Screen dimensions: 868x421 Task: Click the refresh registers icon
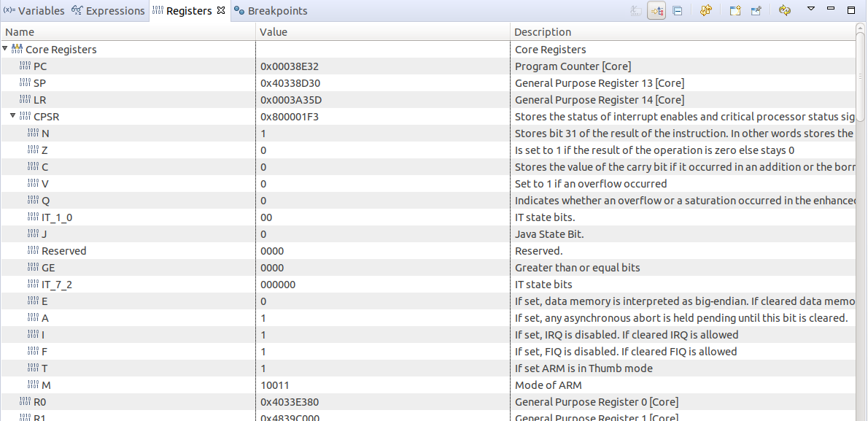[785, 11]
